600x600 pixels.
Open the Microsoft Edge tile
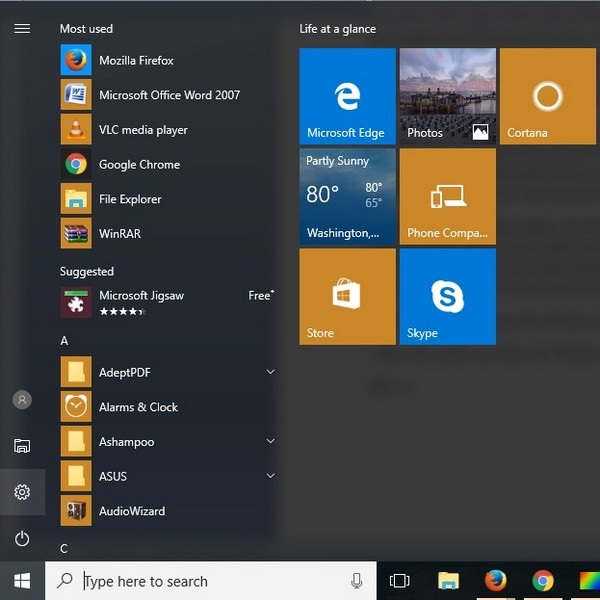tap(347, 96)
